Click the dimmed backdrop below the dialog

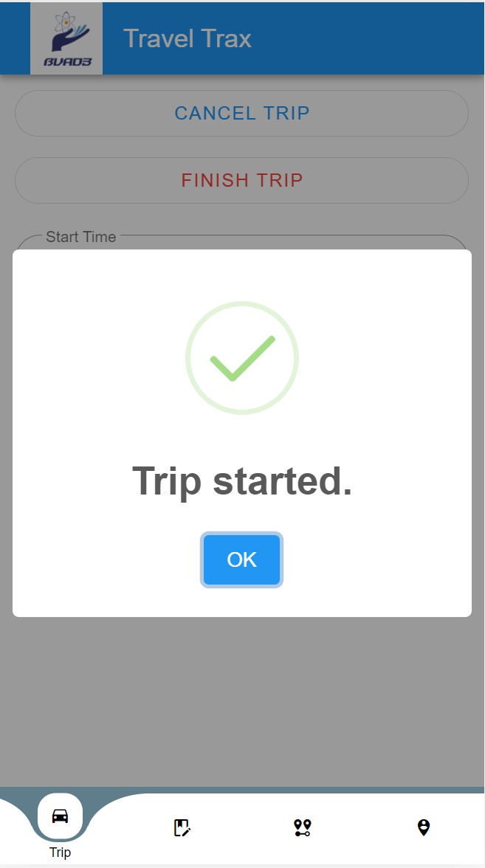(x=242, y=701)
